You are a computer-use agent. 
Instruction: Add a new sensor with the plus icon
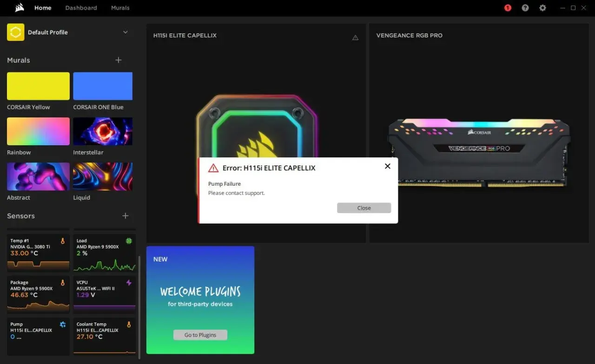125,216
